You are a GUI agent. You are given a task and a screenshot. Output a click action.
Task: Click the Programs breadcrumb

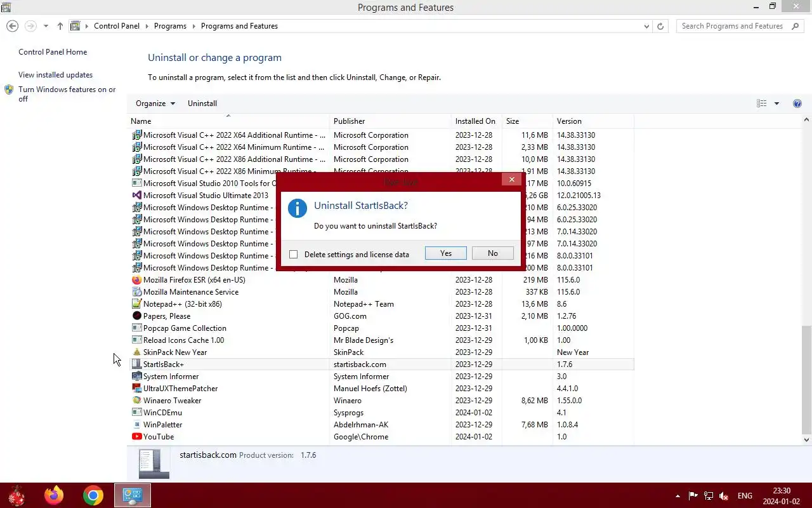[170, 26]
